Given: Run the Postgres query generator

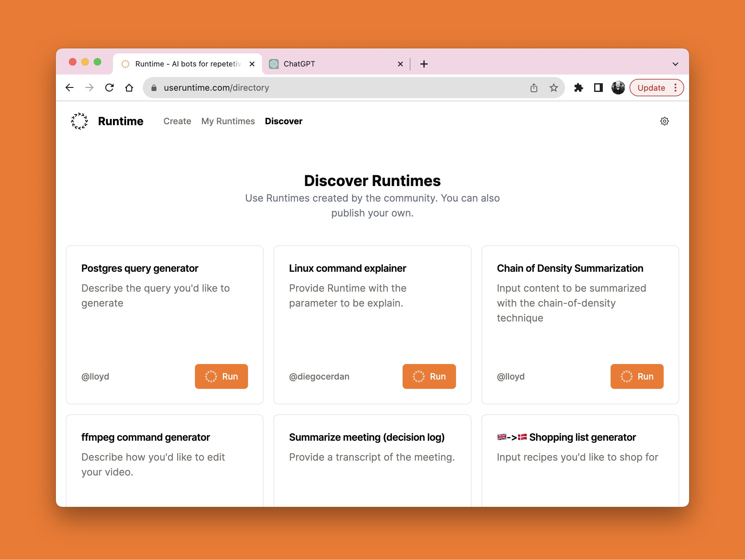Looking at the screenshot, I should [x=221, y=376].
